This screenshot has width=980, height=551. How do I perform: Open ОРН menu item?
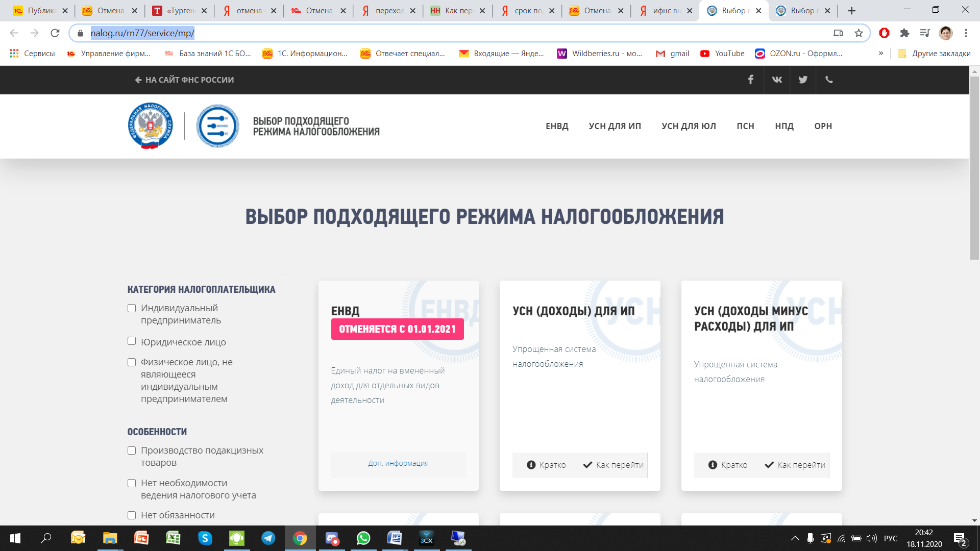[x=823, y=126]
